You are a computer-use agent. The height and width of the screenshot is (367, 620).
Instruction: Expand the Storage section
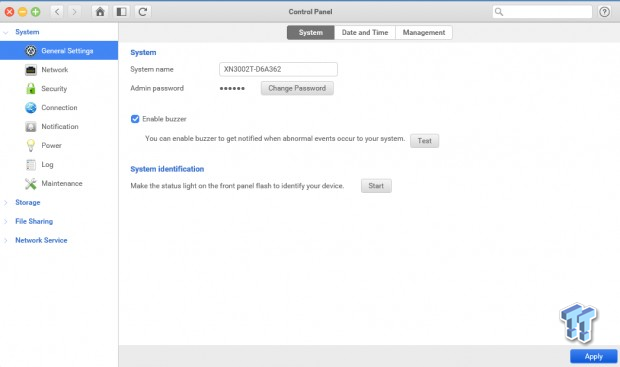tap(28, 202)
